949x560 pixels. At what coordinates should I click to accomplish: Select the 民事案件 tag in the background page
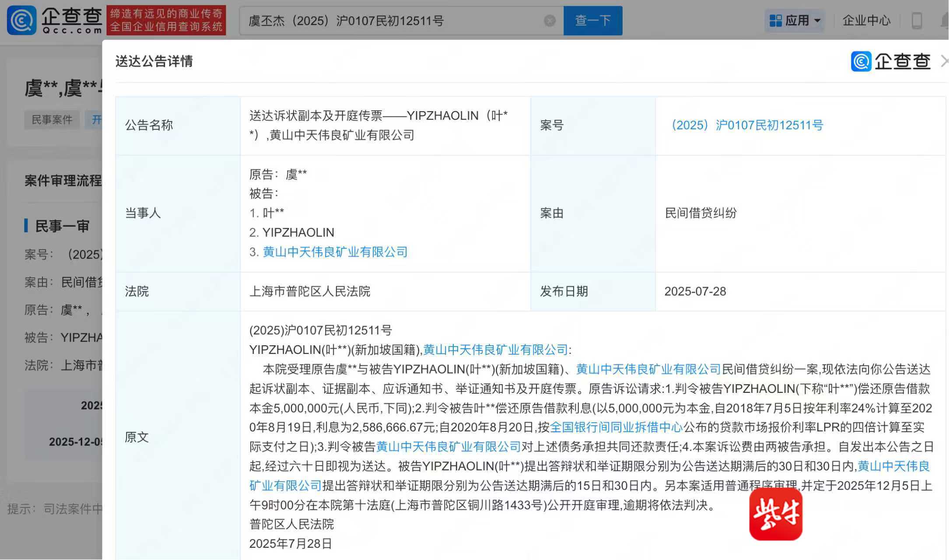pyautogui.click(x=52, y=119)
